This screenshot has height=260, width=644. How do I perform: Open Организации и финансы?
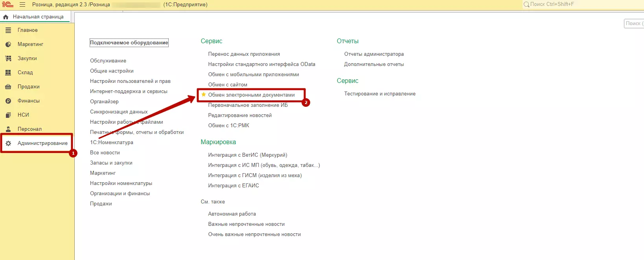coord(120,194)
